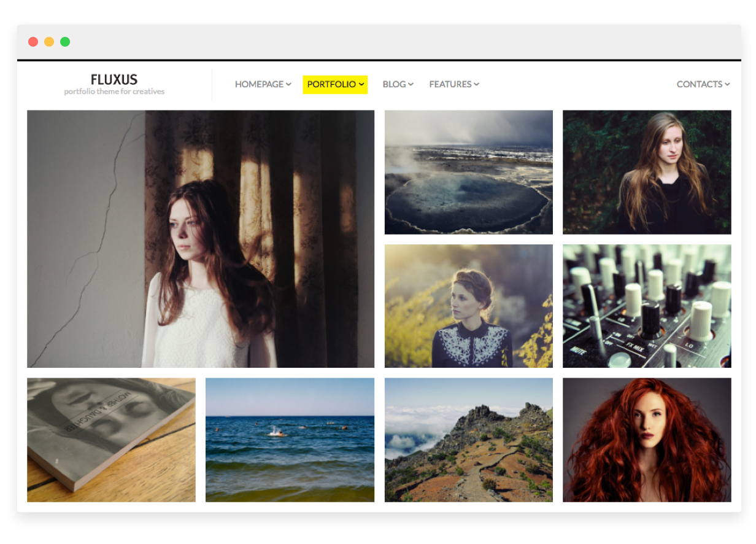Expand the highlighted Portfolio dropdown chevron
Screen dimensions: 756x544
(361, 84)
